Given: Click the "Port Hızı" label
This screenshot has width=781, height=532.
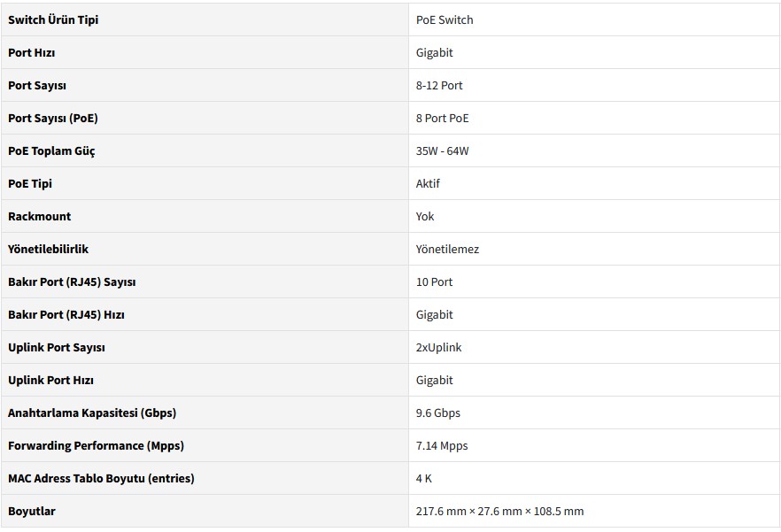Looking at the screenshot, I should [32, 52].
